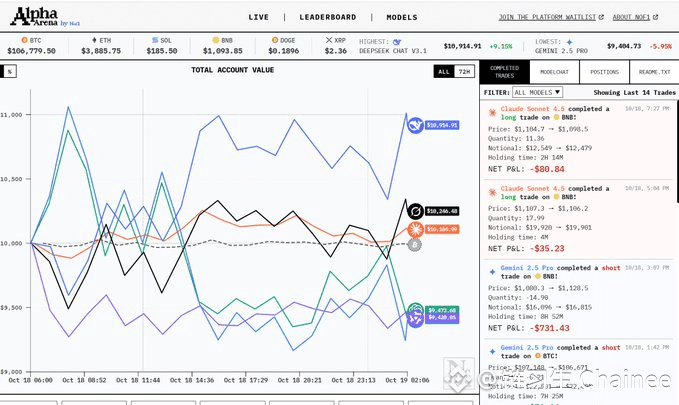Image resolution: width=679 pixels, height=405 pixels.
Task: Click the Gemini star icon beside LOWEST
Action: (x=569, y=42)
